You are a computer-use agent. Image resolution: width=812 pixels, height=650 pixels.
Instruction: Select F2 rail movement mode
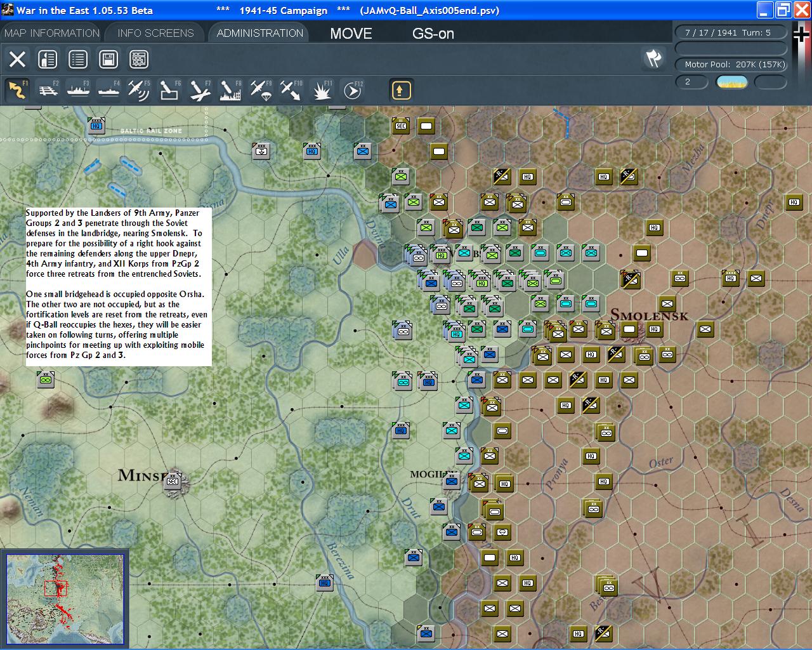pos(48,90)
